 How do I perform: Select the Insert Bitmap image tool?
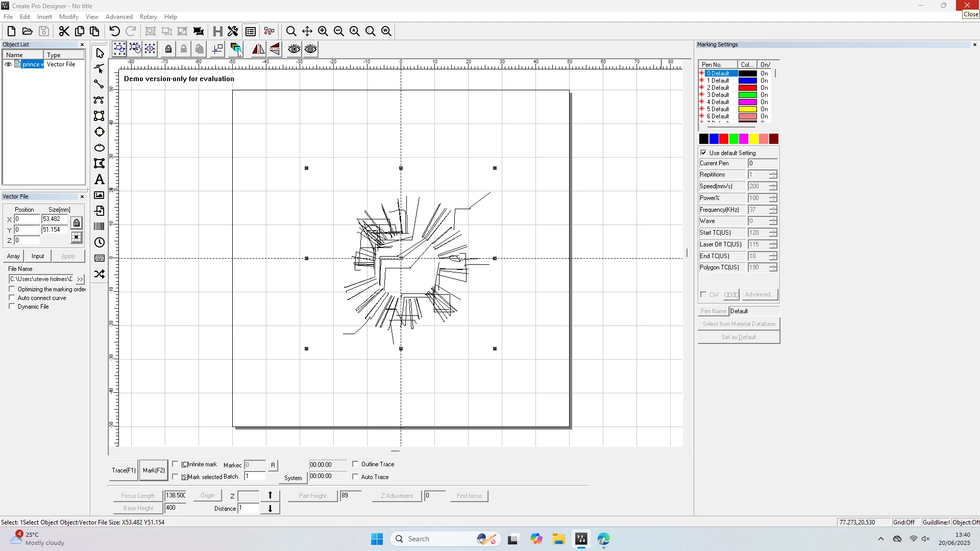pyautogui.click(x=100, y=195)
